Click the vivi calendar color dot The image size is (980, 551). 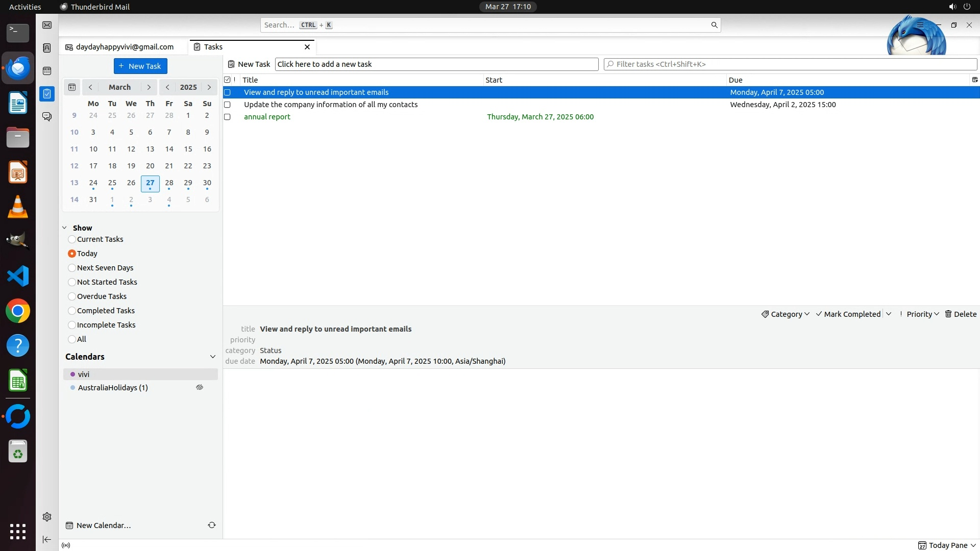coord(72,374)
